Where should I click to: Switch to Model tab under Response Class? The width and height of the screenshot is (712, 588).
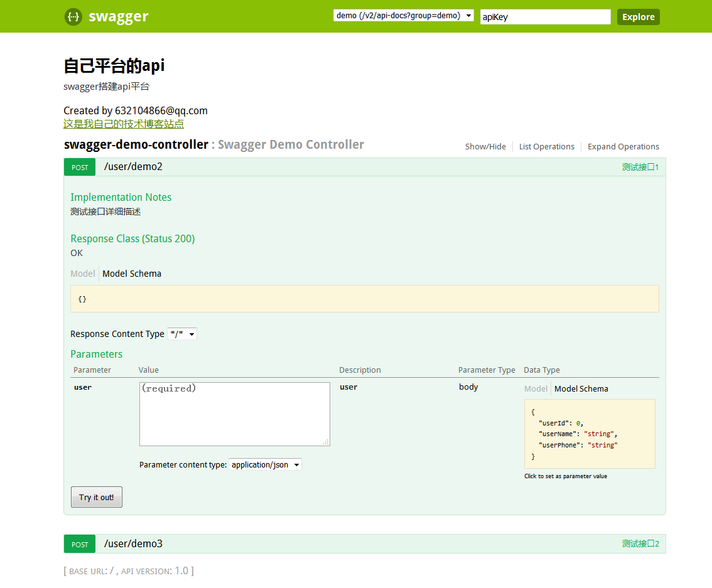[x=83, y=274]
